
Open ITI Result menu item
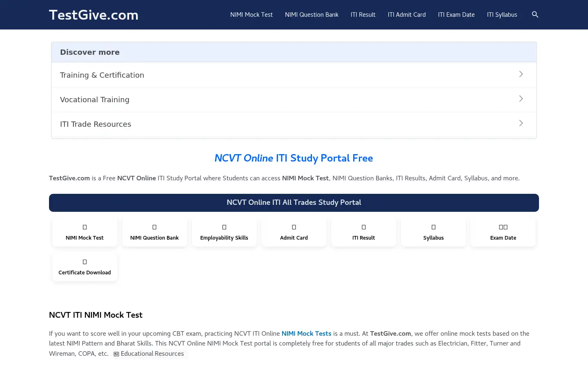pos(363,15)
